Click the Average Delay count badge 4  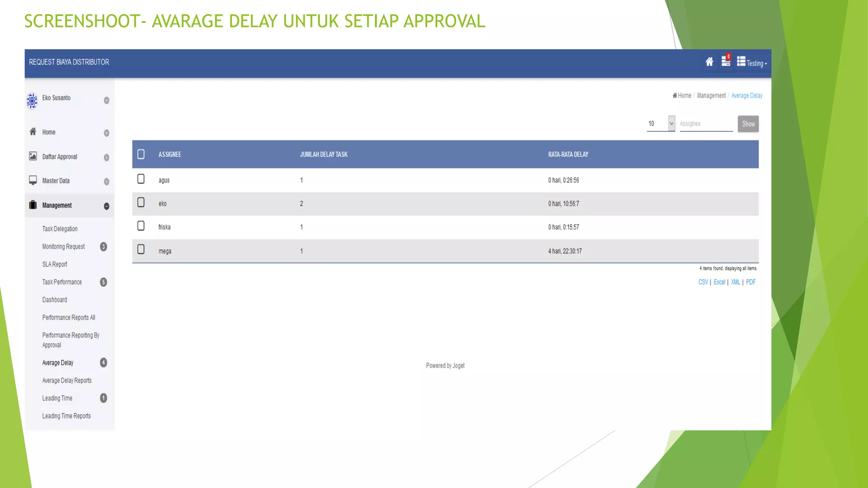[103, 363]
